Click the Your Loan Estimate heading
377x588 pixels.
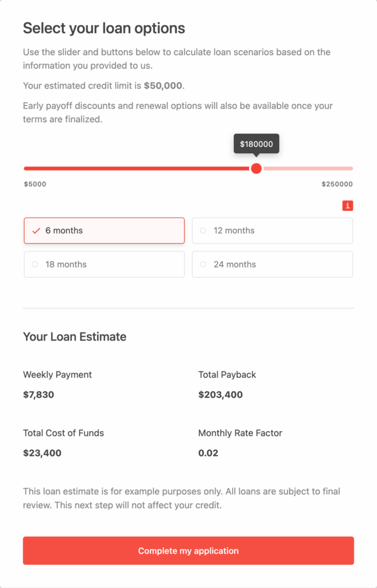click(75, 336)
